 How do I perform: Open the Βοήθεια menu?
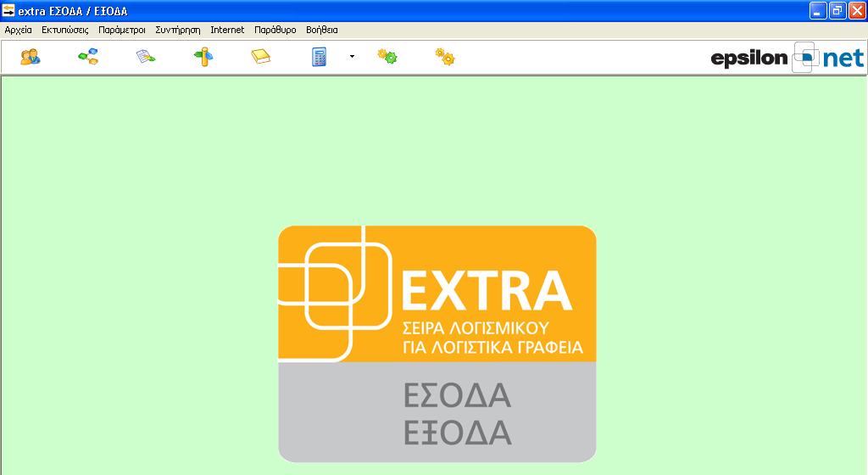[x=321, y=30]
